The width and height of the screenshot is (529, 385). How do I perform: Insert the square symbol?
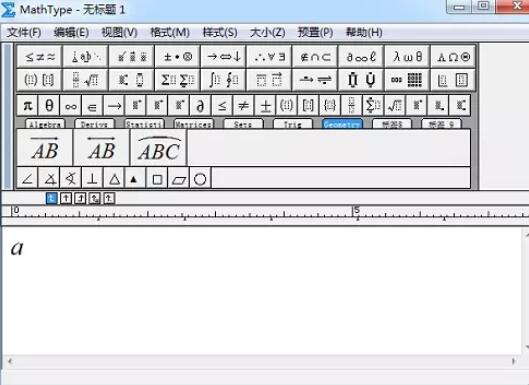(x=157, y=178)
